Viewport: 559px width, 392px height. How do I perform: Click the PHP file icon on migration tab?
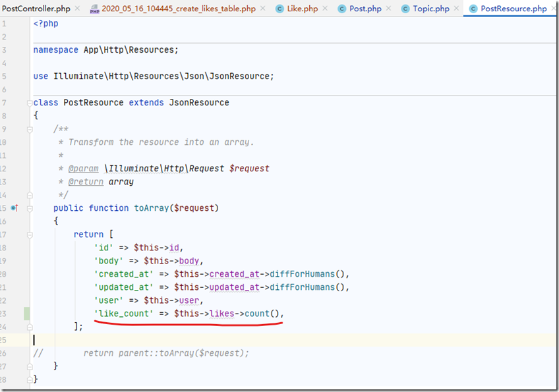[x=94, y=9]
